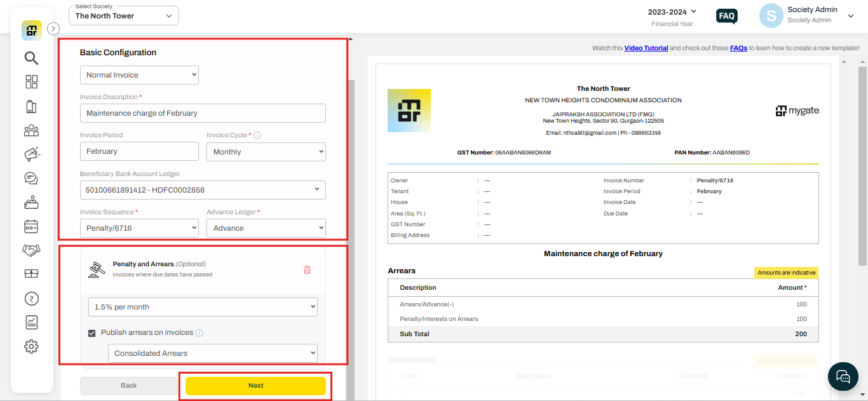Click the handshake partnerships icon

click(x=31, y=250)
